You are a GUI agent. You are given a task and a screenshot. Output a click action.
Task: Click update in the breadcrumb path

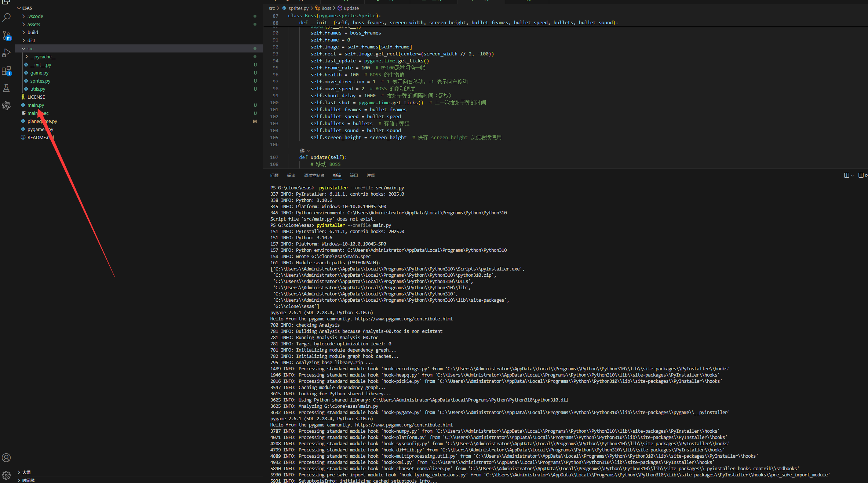[351, 8]
